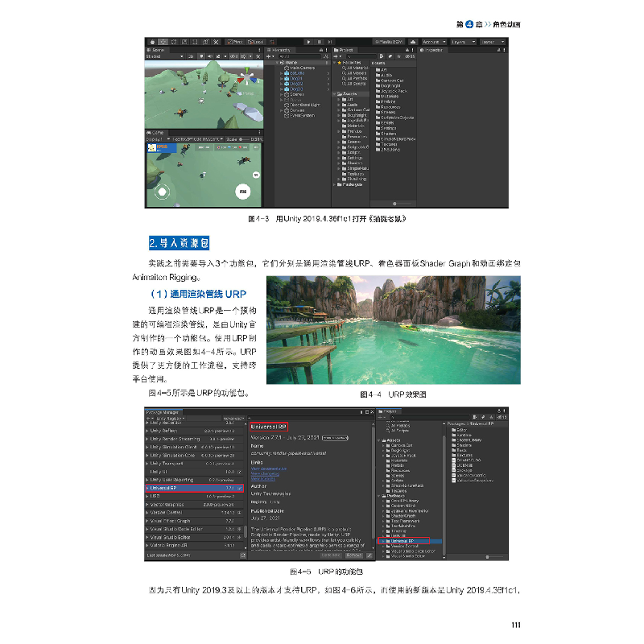Click the Play button in Unity toolbar
Viewport: 644px width, 644px height.
pyautogui.click(x=308, y=42)
